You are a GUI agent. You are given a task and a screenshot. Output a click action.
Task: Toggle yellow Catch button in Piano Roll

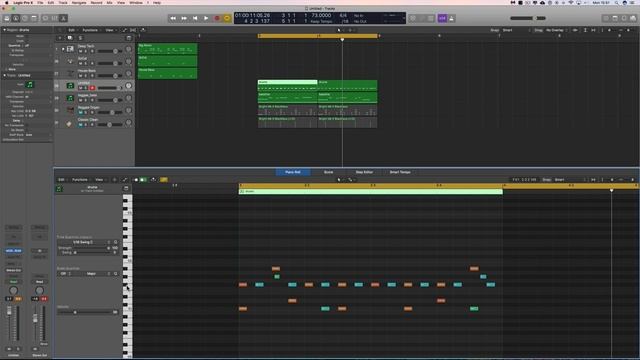click(x=164, y=180)
